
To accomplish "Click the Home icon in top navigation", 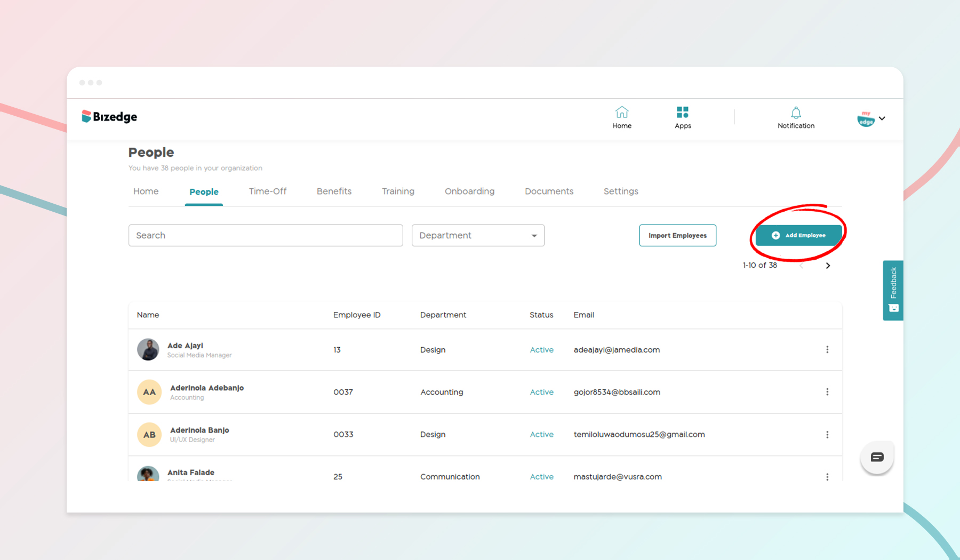I will [x=621, y=113].
